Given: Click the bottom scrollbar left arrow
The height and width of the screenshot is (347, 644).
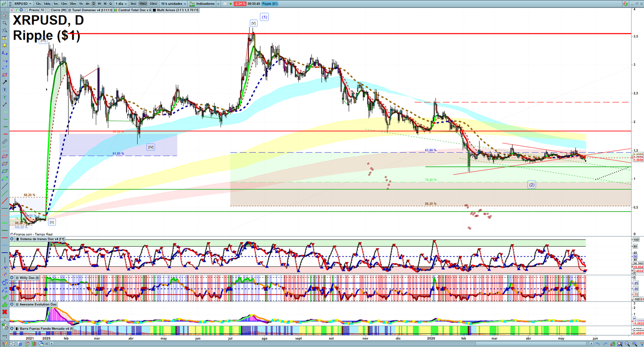Looking at the screenshot, I should point(52,344).
